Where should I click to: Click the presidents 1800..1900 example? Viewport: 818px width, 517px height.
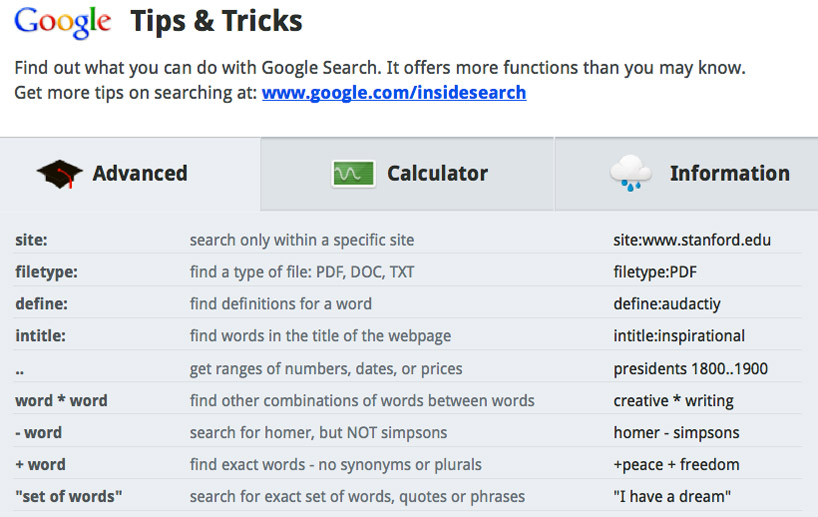690,369
